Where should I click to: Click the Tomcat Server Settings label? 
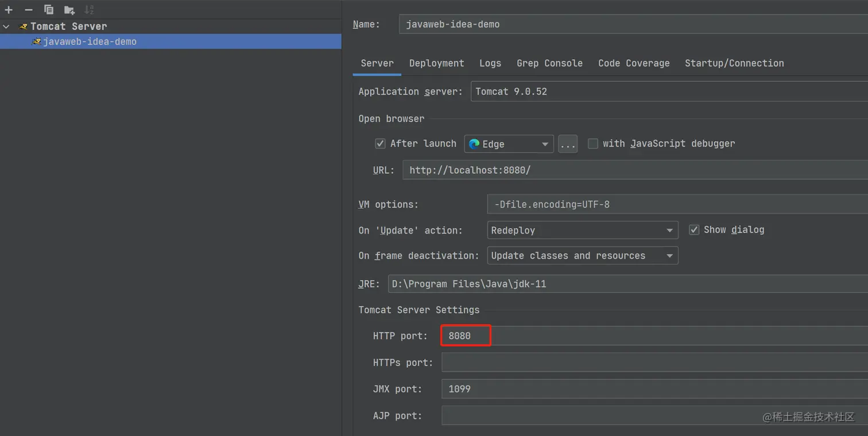coord(419,310)
